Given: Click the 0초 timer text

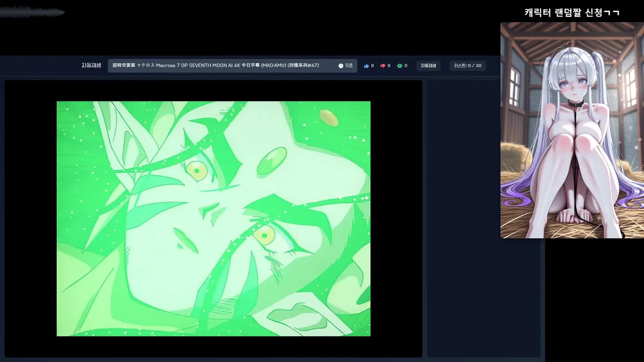Looking at the screenshot, I should (349, 66).
